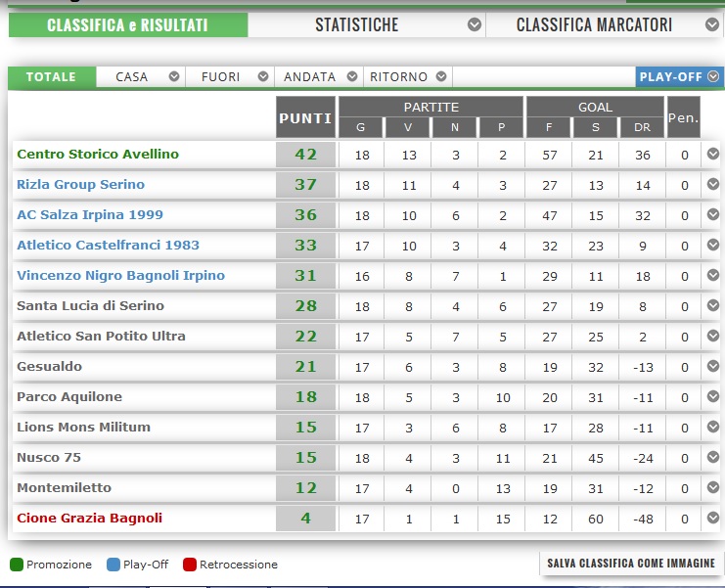Open Atletico Castelfranci 1983 team link
The image size is (725, 588).
(x=108, y=245)
